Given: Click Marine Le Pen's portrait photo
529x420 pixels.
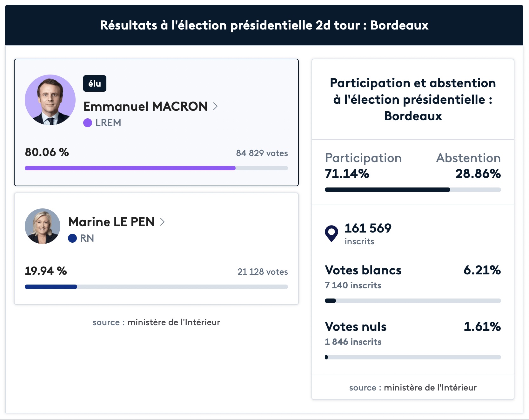Looking at the screenshot, I should [43, 226].
